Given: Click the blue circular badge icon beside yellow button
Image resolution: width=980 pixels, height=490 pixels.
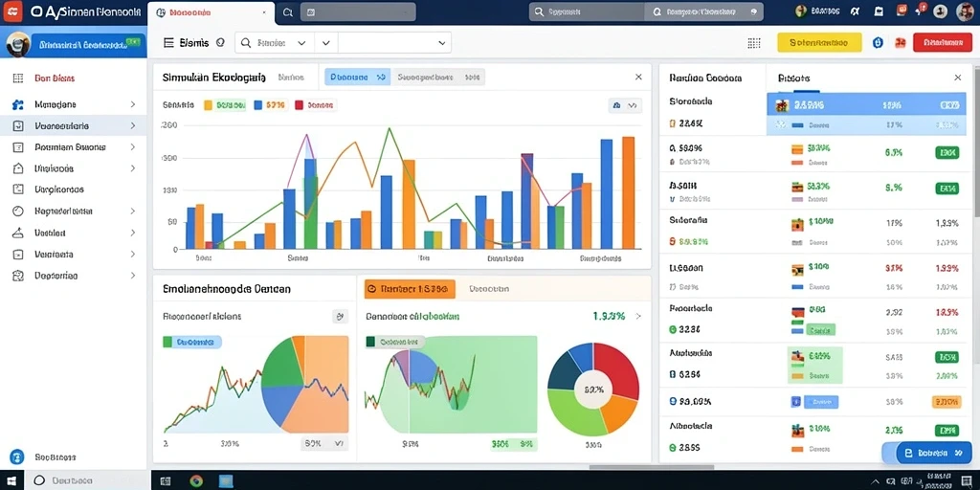Looking at the screenshot, I should pos(878,42).
